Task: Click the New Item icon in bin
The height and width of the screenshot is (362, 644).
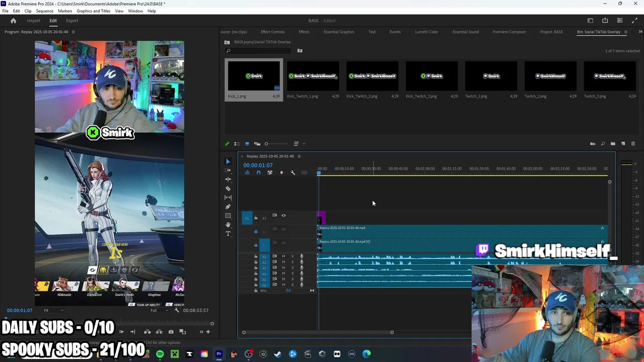Action: (623, 144)
